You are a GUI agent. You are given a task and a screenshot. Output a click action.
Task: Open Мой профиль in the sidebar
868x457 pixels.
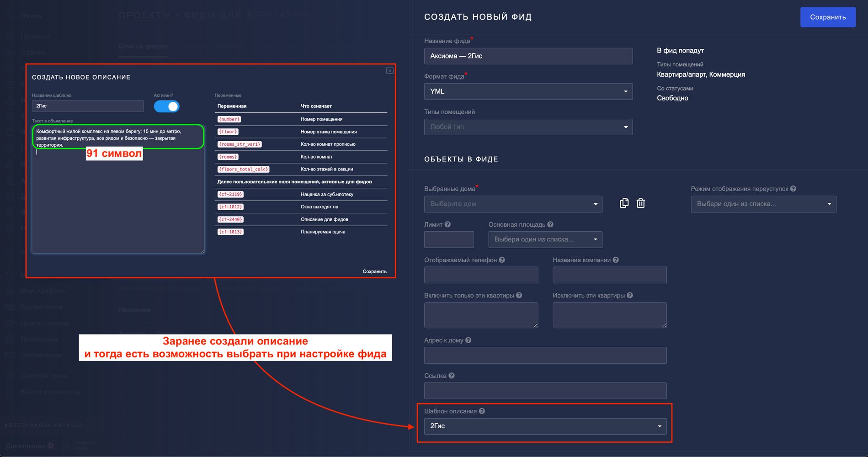pos(43,291)
